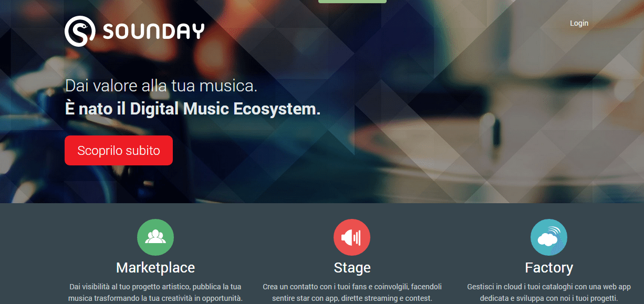Click the red Scoprilo subito button

(119, 151)
